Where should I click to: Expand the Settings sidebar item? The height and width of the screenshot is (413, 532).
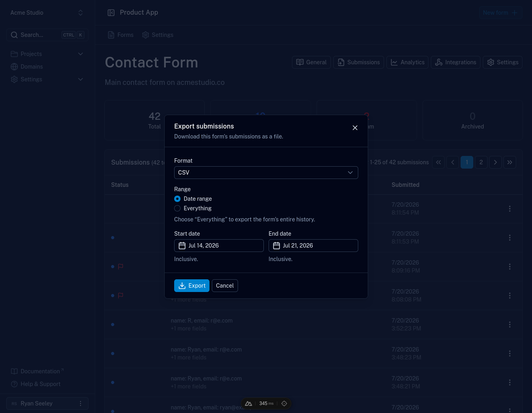pyautogui.click(x=47, y=79)
